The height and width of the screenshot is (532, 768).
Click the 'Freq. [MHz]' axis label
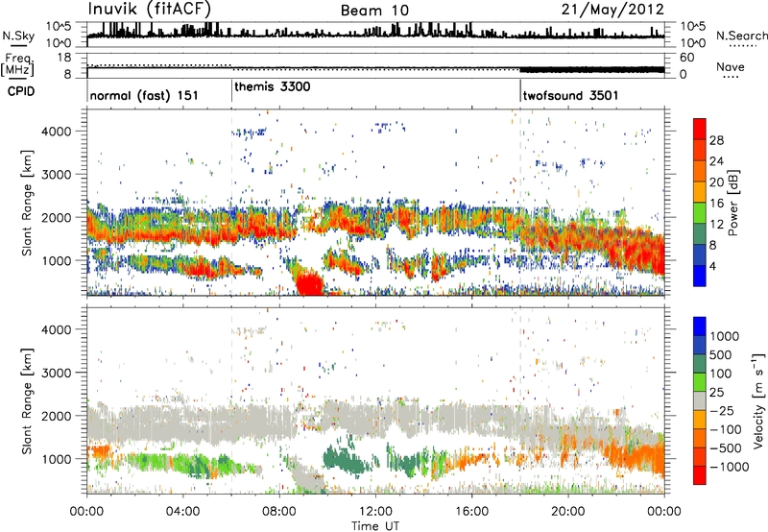(x=17, y=65)
